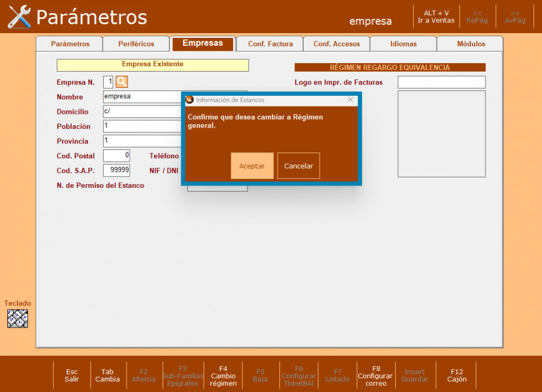Close the Información de Estancos dialog
Viewport: 542px width, 392px height.
pos(350,100)
